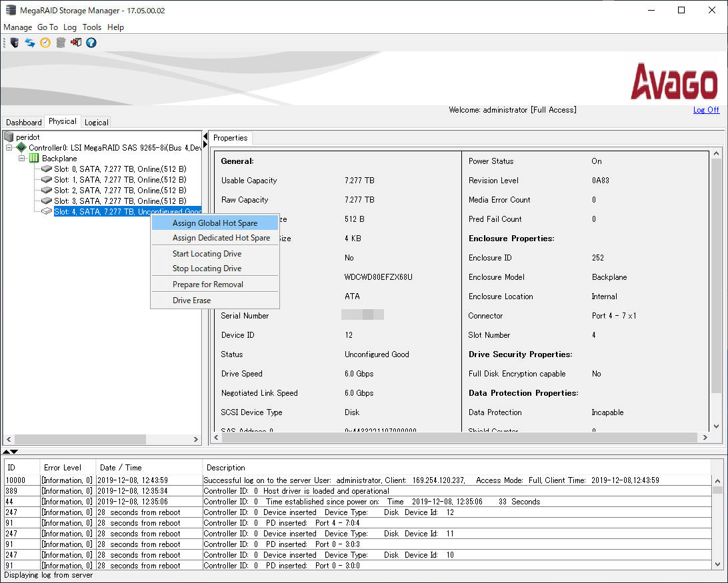The height and width of the screenshot is (583, 728).
Task: Open the Help menu
Action: click(115, 27)
